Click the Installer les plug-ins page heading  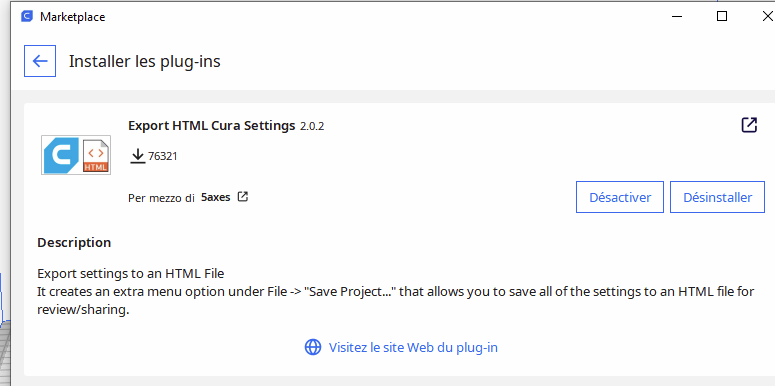pos(145,61)
